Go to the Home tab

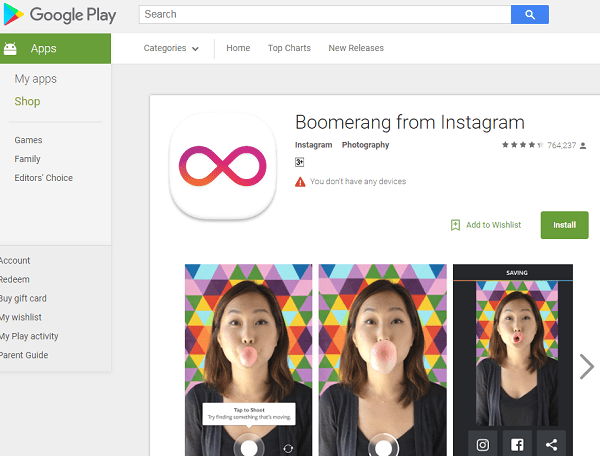click(238, 48)
